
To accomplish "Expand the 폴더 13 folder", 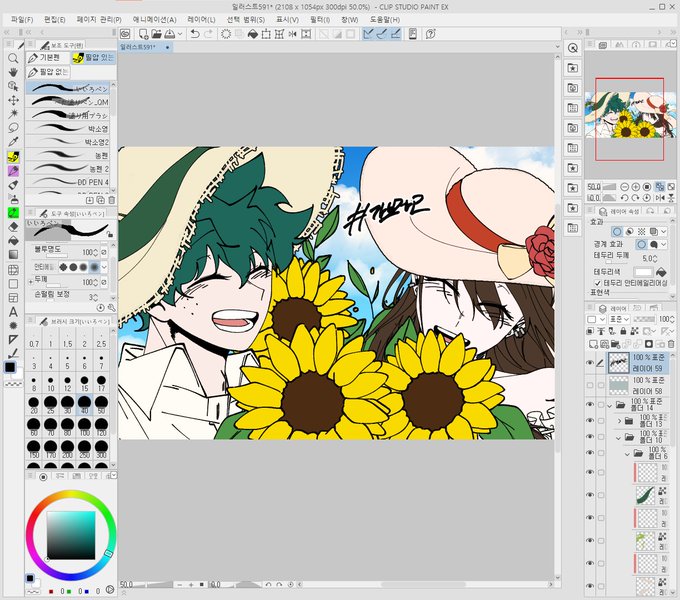I will (x=619, y=421).
